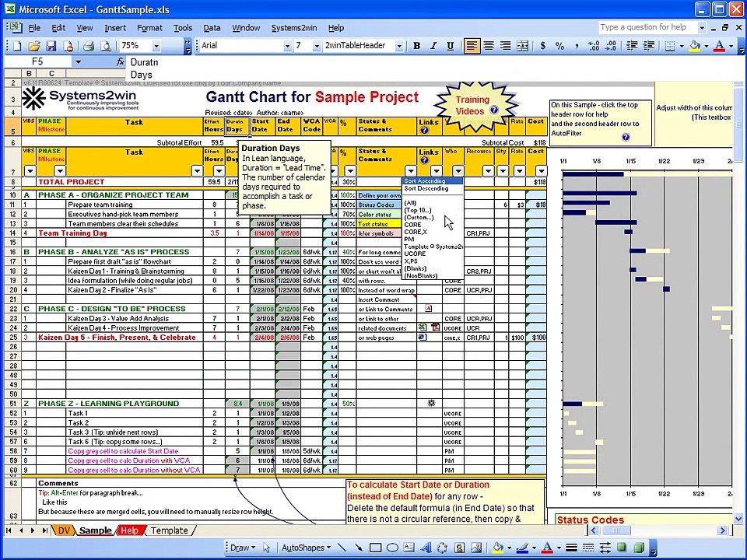Click the New workbook icon

(17, 46)
